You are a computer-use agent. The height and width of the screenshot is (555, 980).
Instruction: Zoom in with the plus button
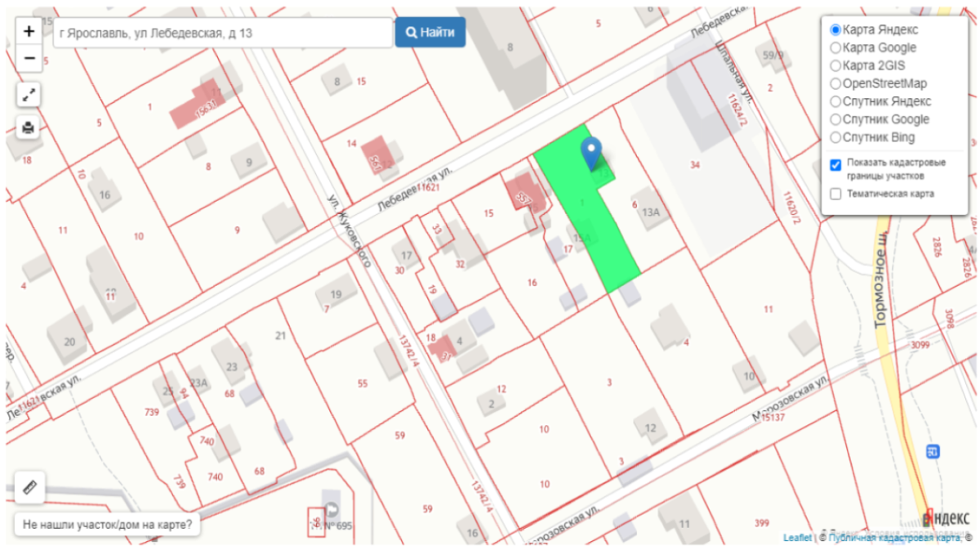pos(29,32)
